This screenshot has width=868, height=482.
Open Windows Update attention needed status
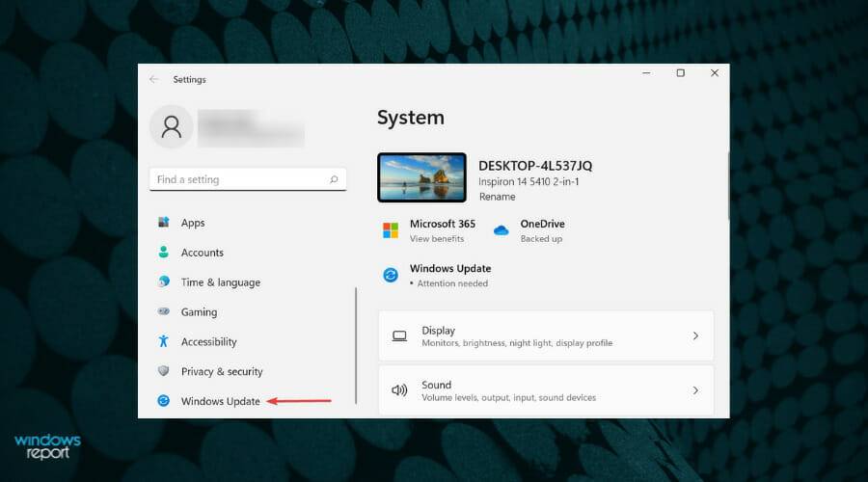449,276
